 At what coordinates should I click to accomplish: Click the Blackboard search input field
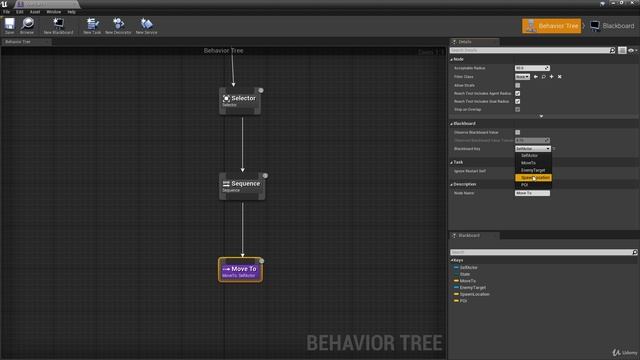(541, 252)
